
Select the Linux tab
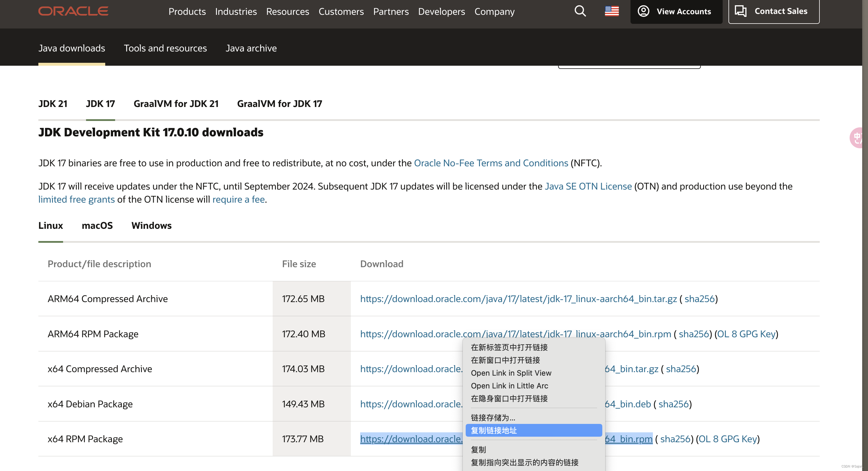point(51,225)
